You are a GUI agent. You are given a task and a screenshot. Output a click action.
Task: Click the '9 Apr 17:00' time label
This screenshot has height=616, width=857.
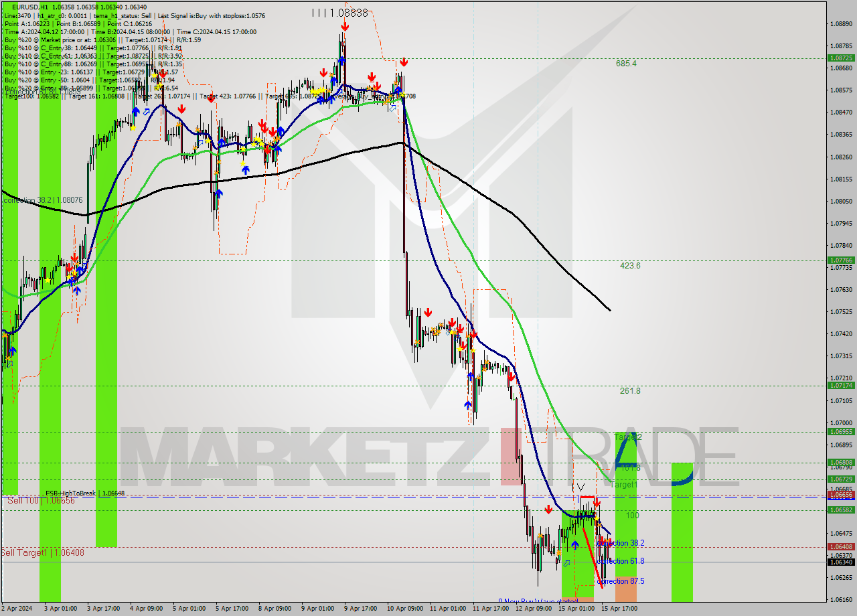coord(361,609)
